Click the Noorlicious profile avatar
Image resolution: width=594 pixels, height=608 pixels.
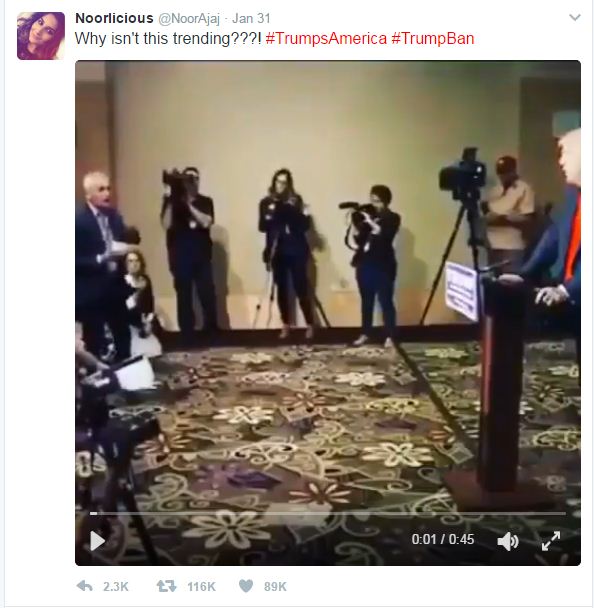pos(41,36)
